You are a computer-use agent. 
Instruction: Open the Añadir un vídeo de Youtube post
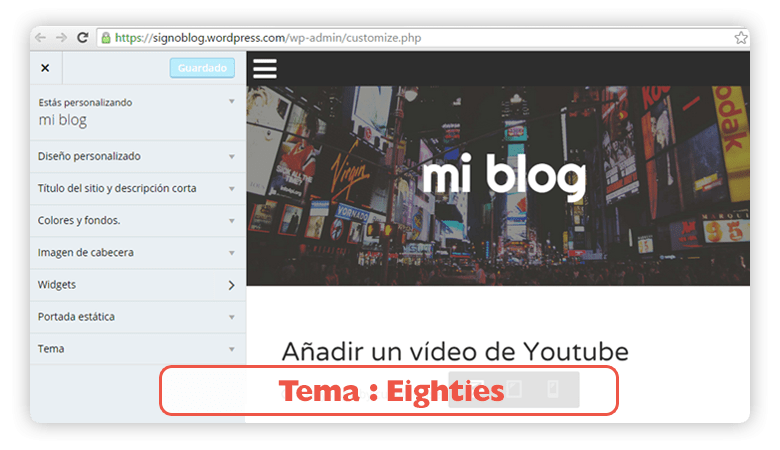(x=455, y=352)
